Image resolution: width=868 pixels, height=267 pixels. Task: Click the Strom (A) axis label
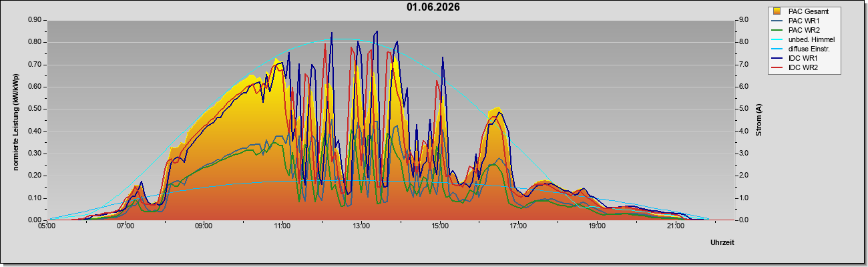coord(758,120)
